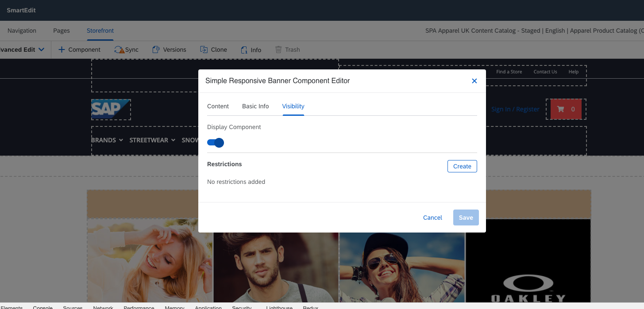View page Info from the toolbar
Screen dimensions: 644x309
251,50
